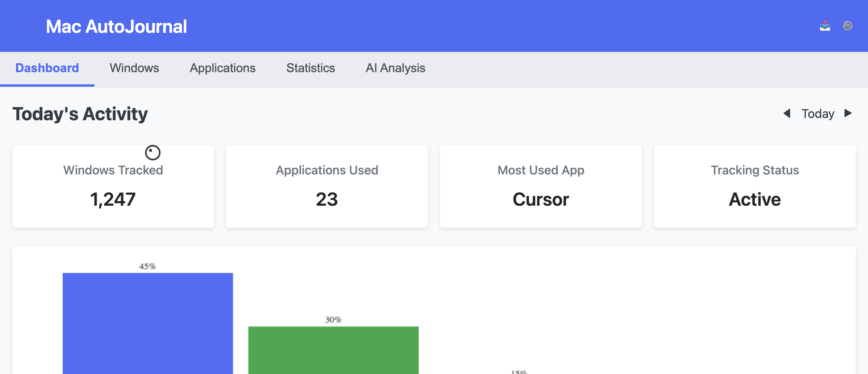Screen dimensions: 868x374
Task: Click the Today's Activity heading
Action: pos(80,113)
